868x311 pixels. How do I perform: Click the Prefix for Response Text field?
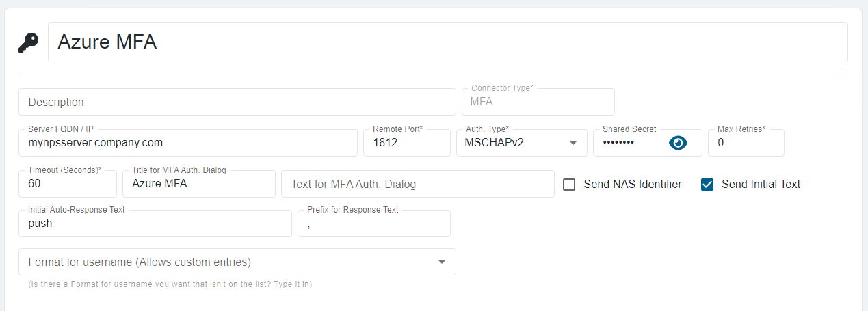373,224
